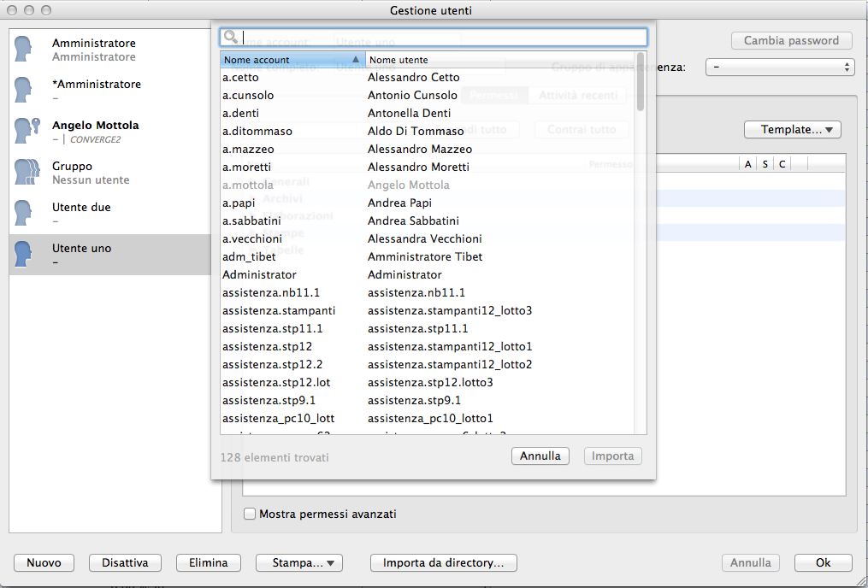Click inside the directory search field
The width and height of the screenshot is (868, 588).
440,38
